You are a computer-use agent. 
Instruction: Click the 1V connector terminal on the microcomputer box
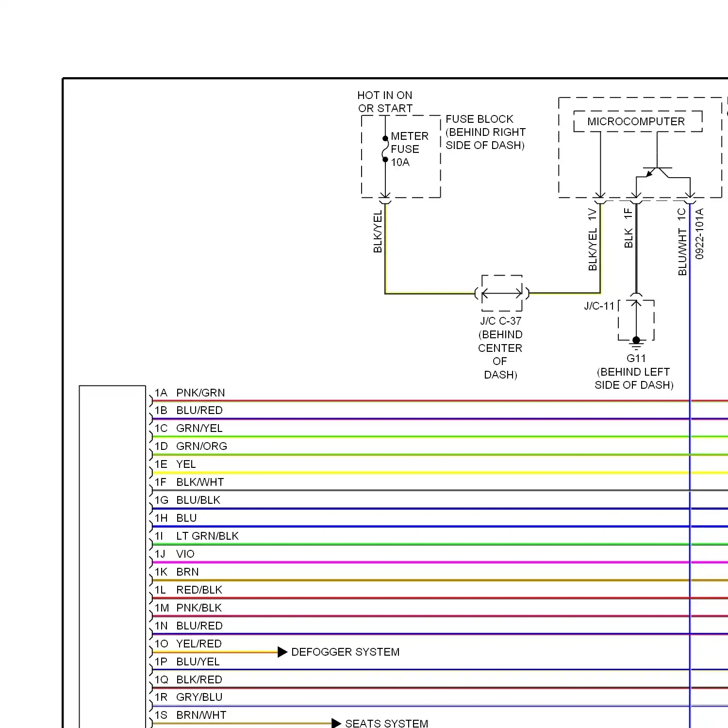tap(600, 198)
